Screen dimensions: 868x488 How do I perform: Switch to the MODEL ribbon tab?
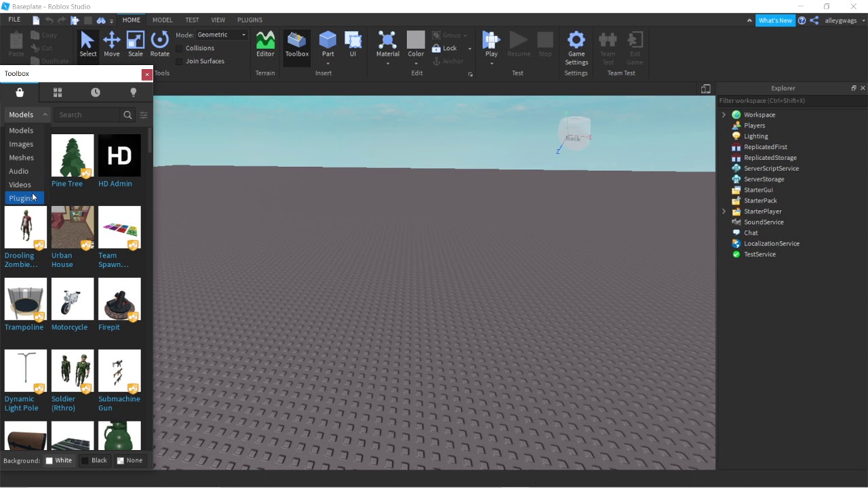click(x=162, y=20)
